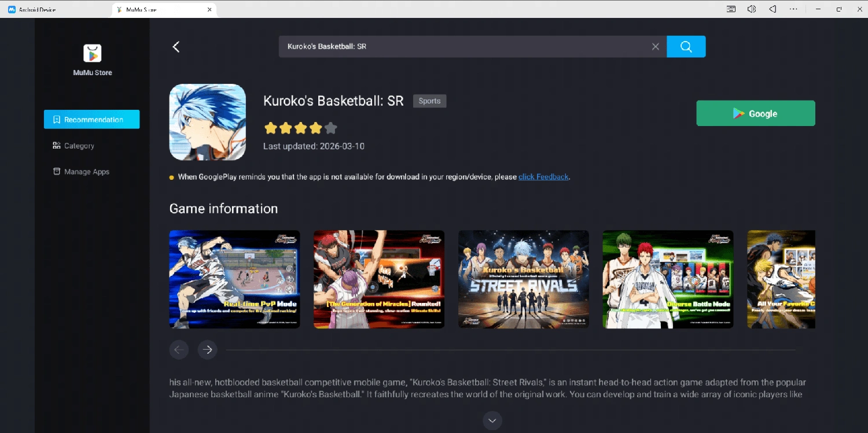Click the fifth rating star
The image size is (868, 433).
[330, 128]
